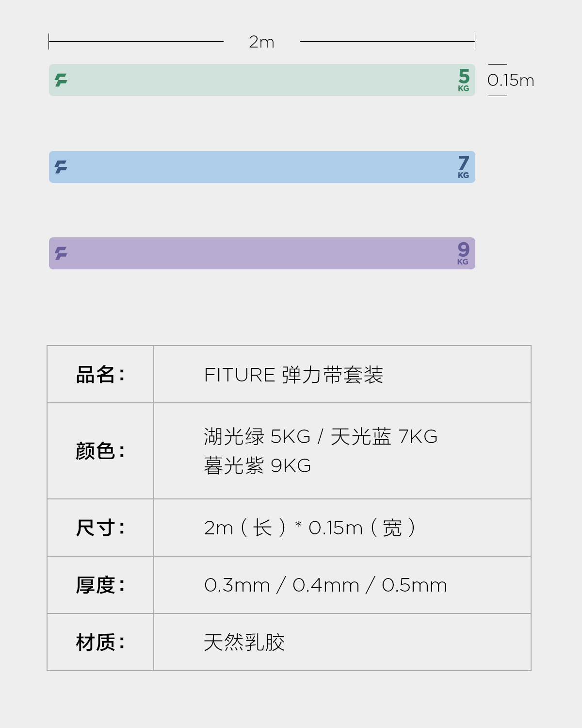Select the 9 KG weight mark
The image size is (582, 728).
tap(463, 253)
